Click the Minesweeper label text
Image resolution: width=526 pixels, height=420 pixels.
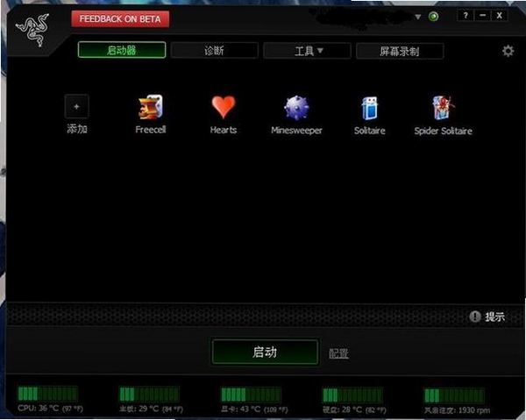(296, 130)
